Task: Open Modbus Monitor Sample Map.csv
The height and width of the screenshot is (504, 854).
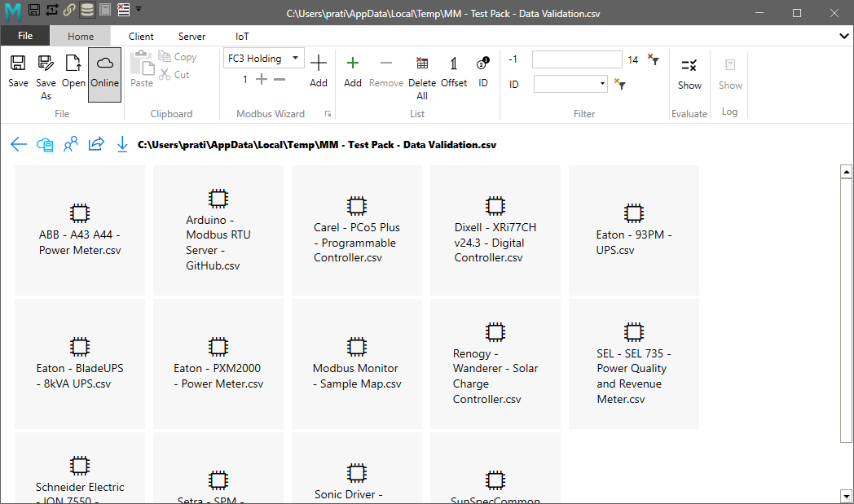Action: pyautogui.click(x=357, y=364)
